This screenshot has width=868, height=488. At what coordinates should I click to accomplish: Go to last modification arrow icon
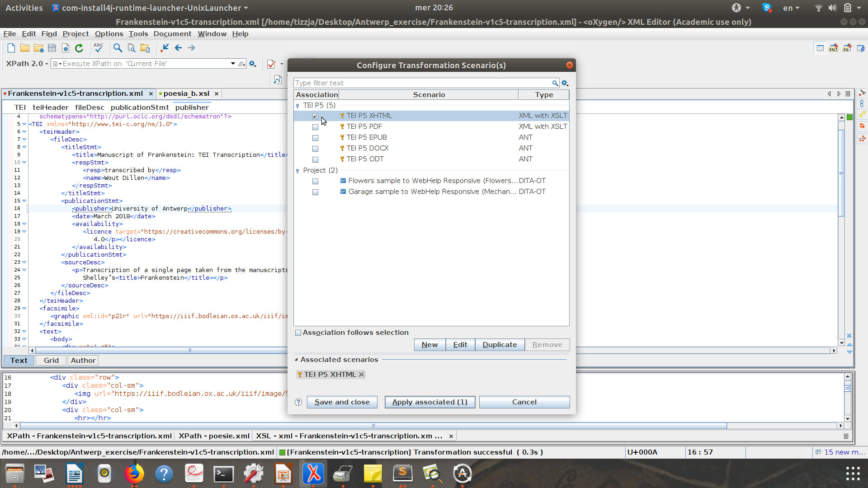click(x=165, y=48)
